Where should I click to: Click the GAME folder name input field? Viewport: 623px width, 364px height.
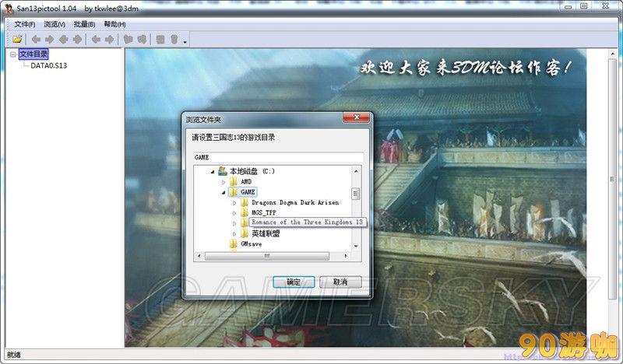pos(278,157)
